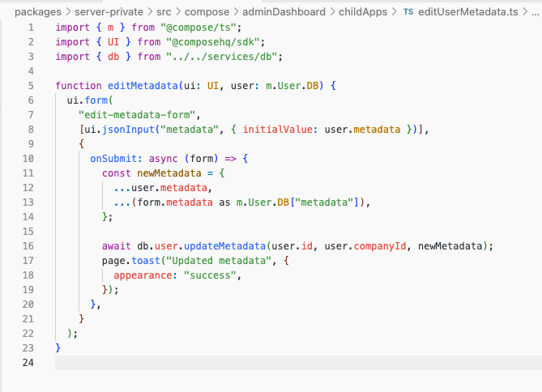This screenshot has height=392, width=542.
Task: Click the "../../services/db" import path
Action: 221,57
